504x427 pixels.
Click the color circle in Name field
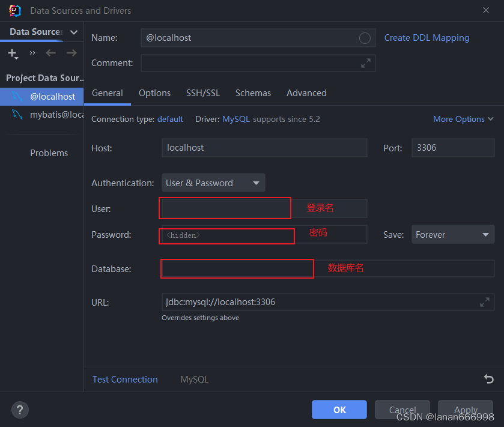coord(365,38)
